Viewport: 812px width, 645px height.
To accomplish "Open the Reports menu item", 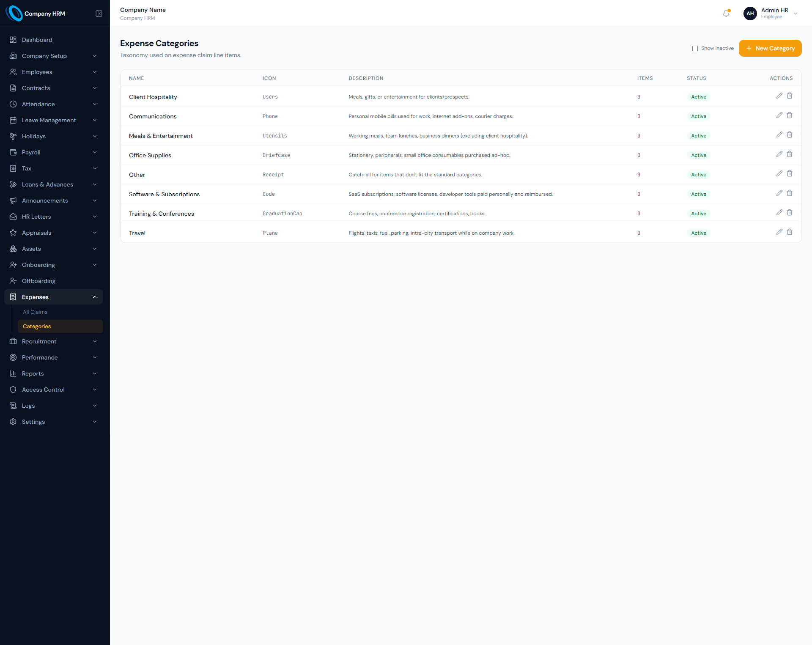I will (53, 373).
